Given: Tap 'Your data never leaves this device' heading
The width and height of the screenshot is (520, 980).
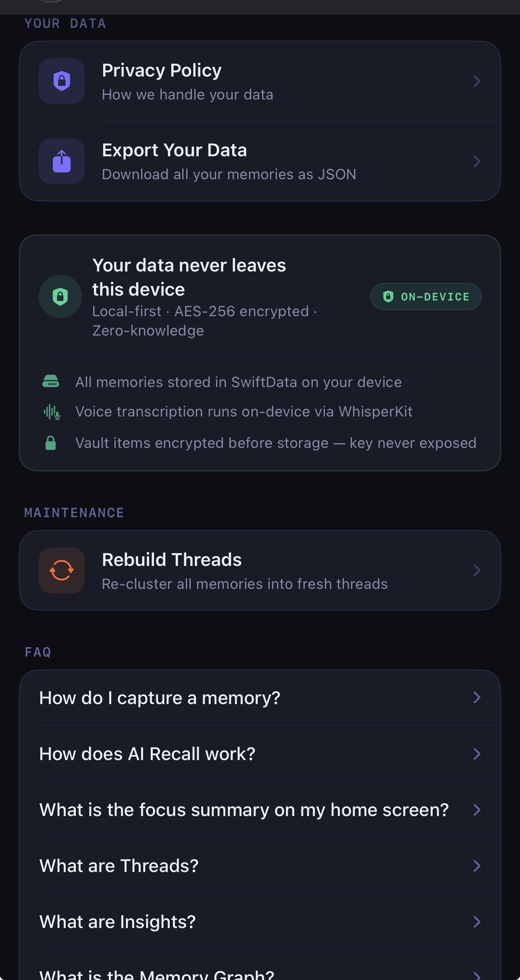Looking at the screenshot, I should pos(189,277).
